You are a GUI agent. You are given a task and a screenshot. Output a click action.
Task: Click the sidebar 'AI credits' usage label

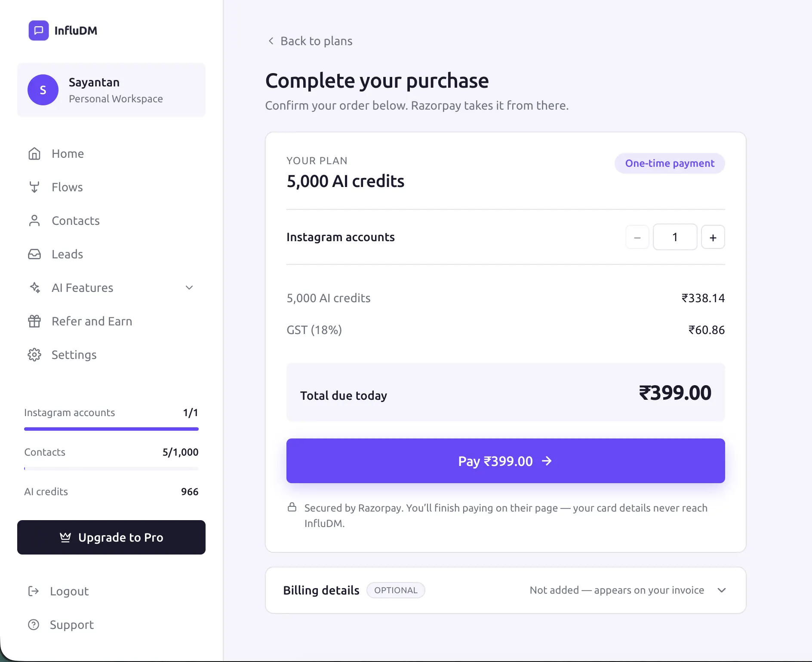pos(46,491)
